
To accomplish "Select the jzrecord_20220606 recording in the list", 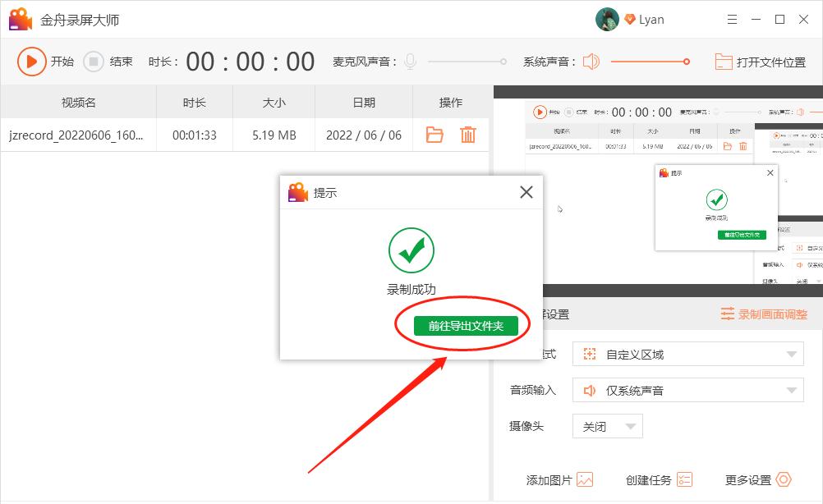I will pyautogui.click(x=78, y=135).
